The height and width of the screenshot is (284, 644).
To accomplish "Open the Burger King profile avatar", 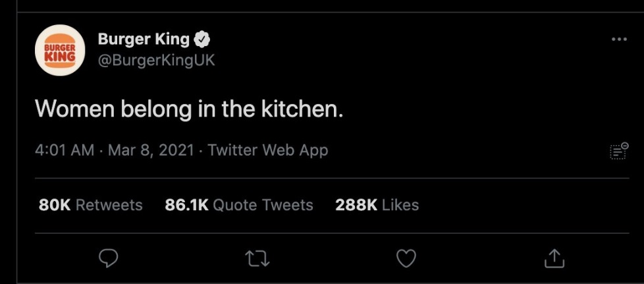I will (x=60, y=51).
